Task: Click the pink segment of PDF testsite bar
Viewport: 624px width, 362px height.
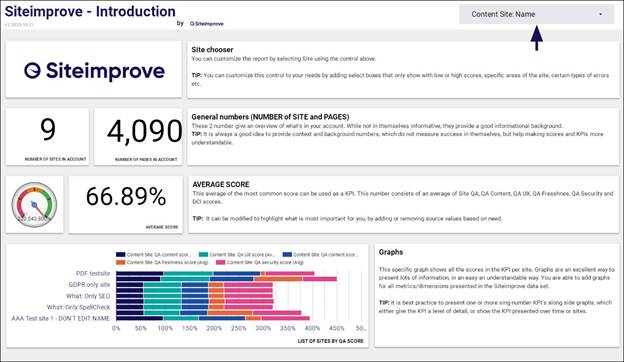Action: pos(290,273)
